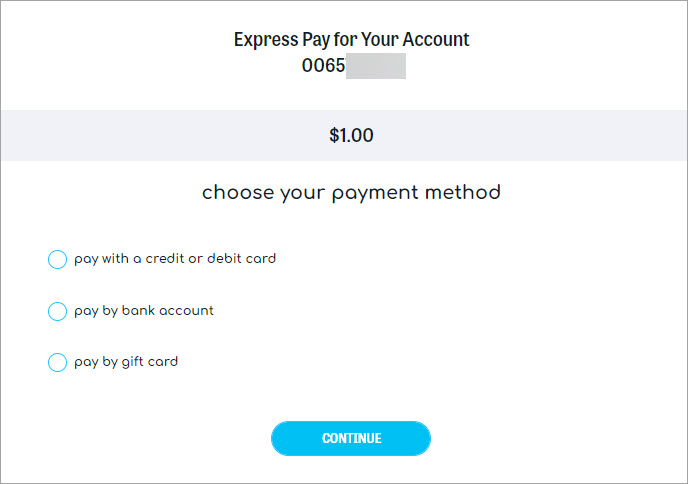Screen dimensions: 688x484
Task: Click the 'pay by gift card' label text
Action: click(x=126, y=362)
